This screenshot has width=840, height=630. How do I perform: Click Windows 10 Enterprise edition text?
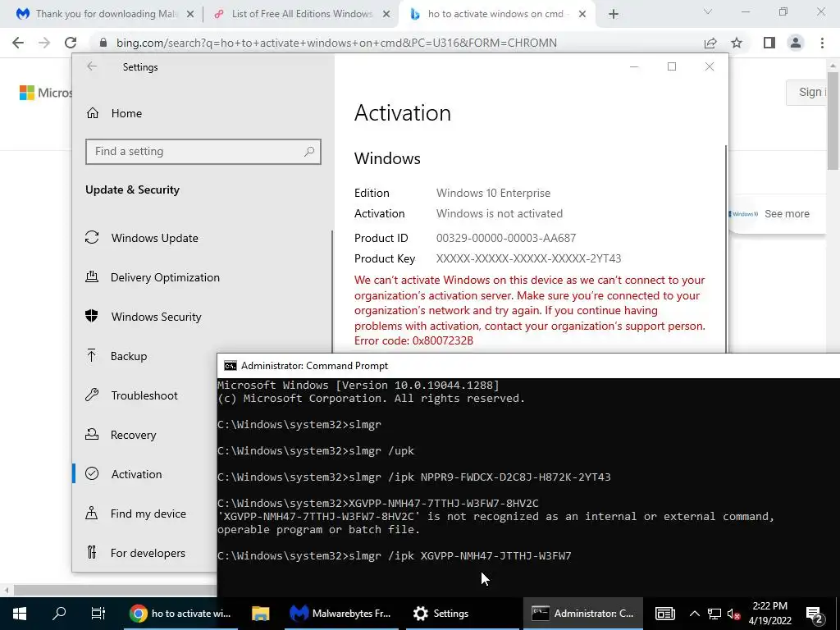(493, 193)
